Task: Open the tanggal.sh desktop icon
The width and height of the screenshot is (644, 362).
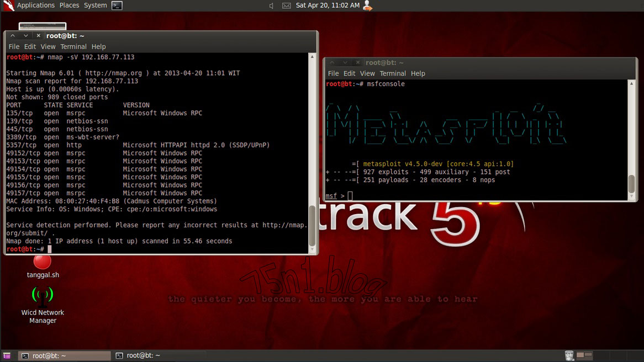Action: 42,262
